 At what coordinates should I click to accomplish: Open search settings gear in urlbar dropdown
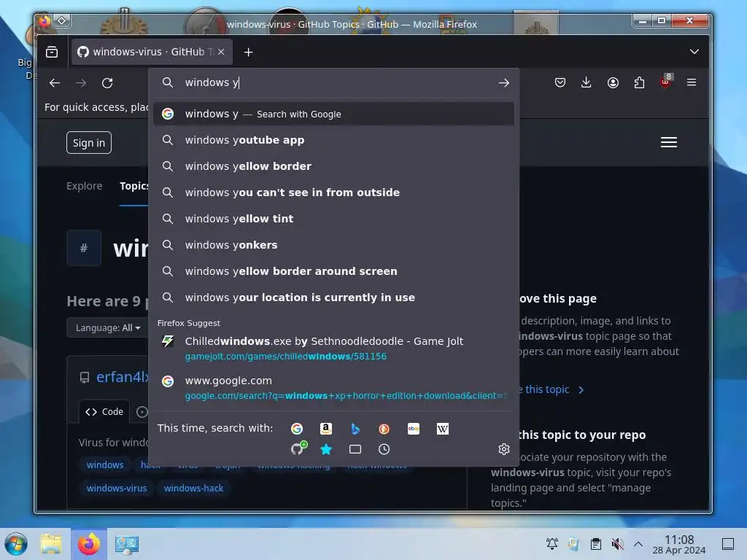coord(504,449)
